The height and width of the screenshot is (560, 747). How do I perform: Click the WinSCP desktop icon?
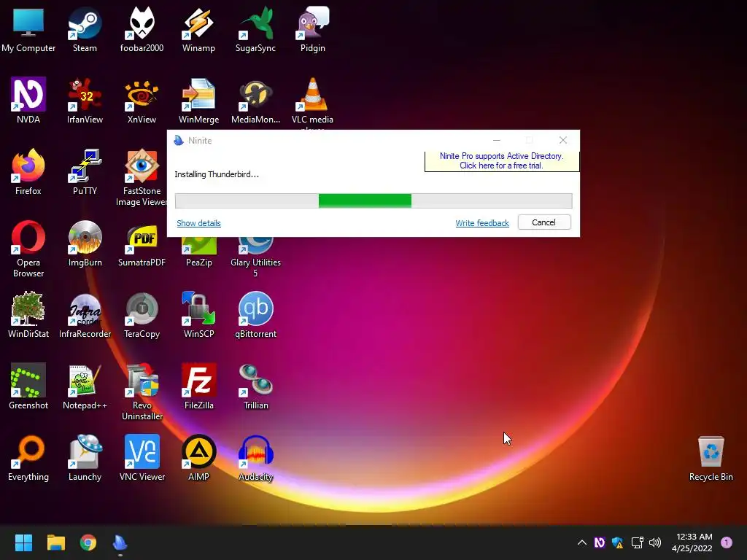[x=198, y=315]
